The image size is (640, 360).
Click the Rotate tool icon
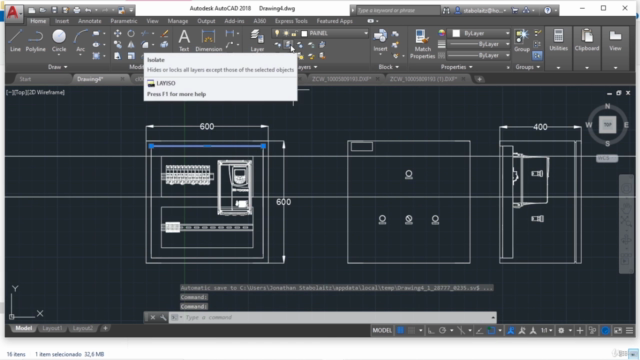point(131,33)
